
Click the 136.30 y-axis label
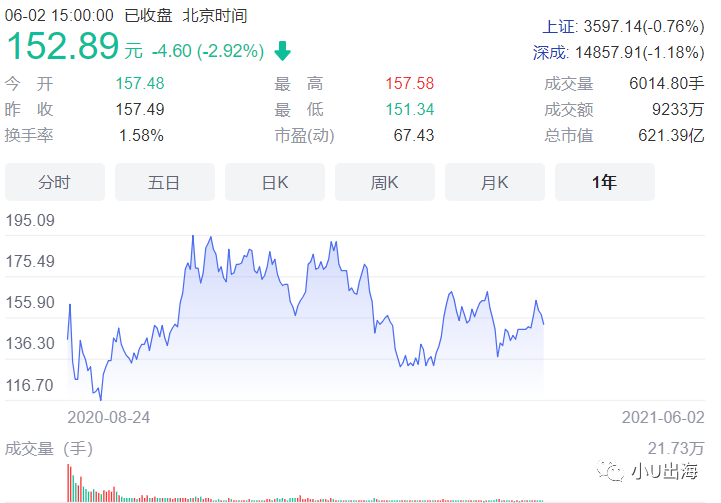pyautogui.click(x=30, y=343)
